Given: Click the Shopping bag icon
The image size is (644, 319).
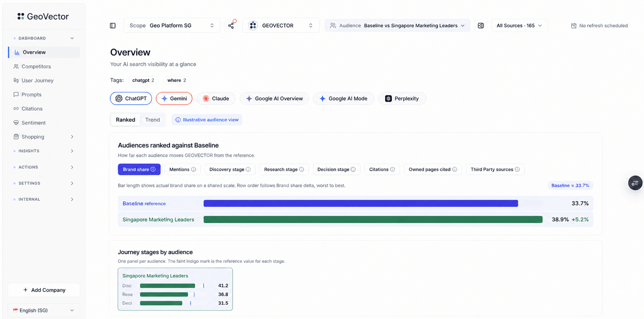Looking at the screenshot, I should point(16,137).
